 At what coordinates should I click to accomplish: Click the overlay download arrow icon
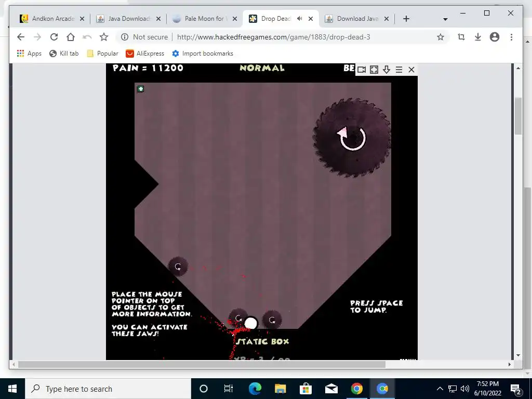387,70
